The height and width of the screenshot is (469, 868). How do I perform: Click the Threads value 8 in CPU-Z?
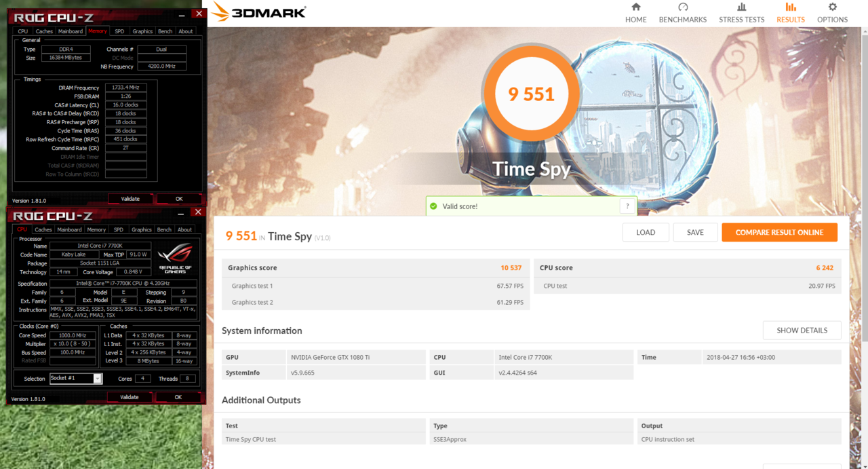pos(187,379)
